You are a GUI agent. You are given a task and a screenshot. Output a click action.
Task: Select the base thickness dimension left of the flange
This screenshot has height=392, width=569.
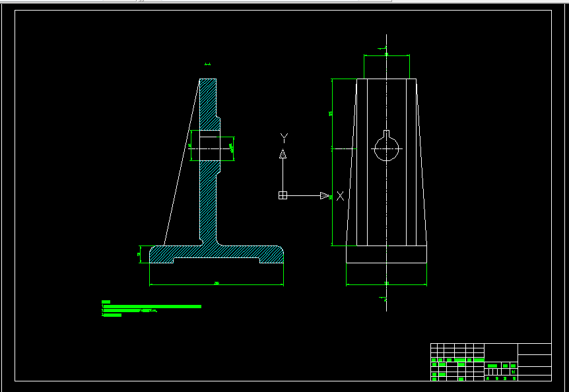[x=140, y=254]
